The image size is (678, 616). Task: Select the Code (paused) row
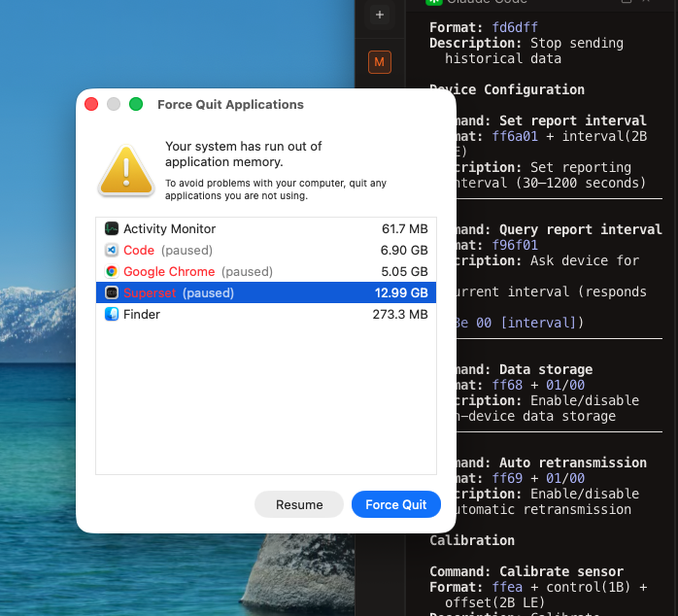point(266,250)
